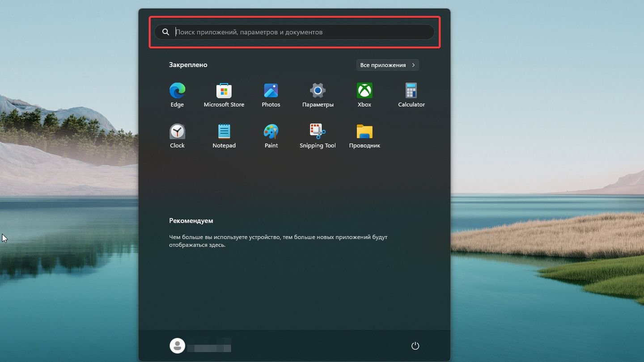Launch Notepad from pinned apps
This screenshot has width=644, height=362.
click(224, 131)
